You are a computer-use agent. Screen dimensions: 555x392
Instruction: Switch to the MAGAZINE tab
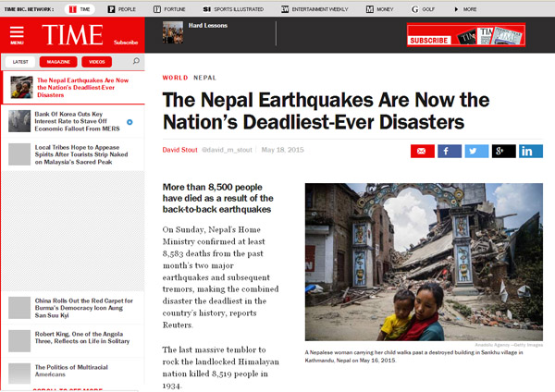[59, 62]
